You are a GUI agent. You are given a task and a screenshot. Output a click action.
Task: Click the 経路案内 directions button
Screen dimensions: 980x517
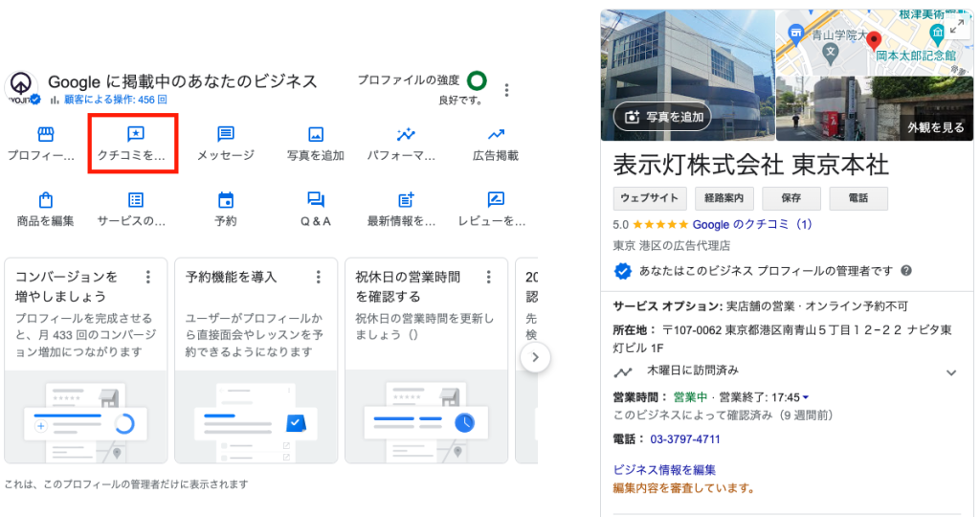pos(724,198)
